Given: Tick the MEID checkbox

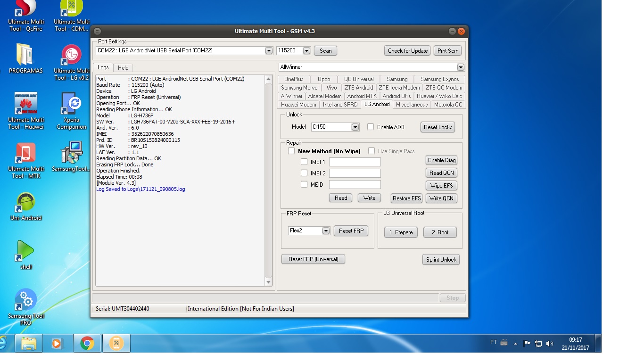Looking at the screenshot, I should click(304, 184).
